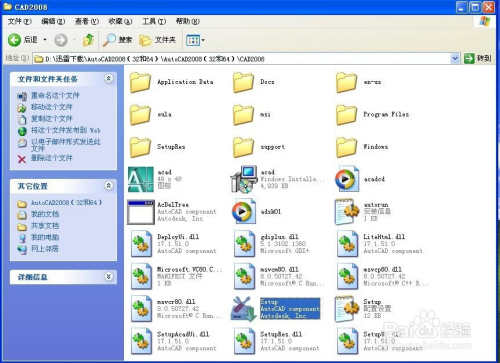
Task: Open the Back button history dropdown arrow
Action: (45, 40)
